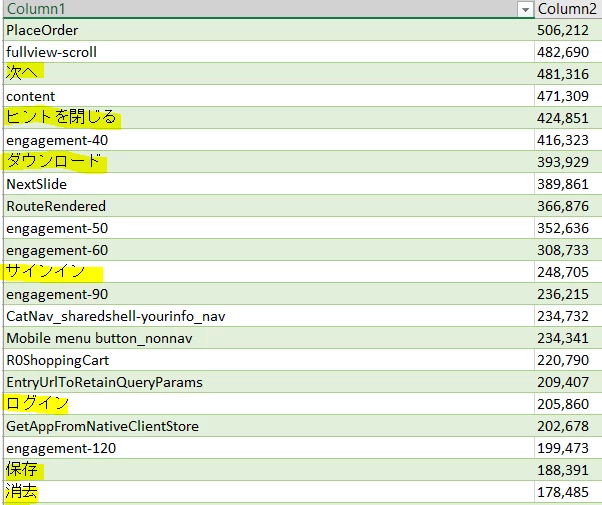This screenshot has height=505, width=602.
Task: Open the Column1 filter dropdown arrow
Action: point(525,10)
